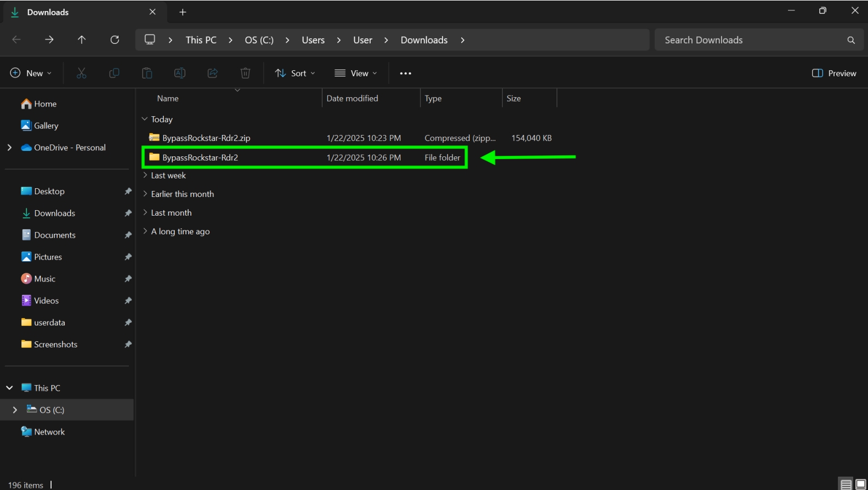
Task: Click the BypassRockstar-Rdr2.zip file icon
Action: [154, 138]
